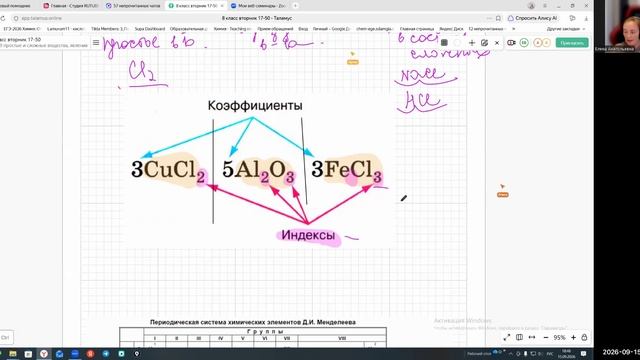This screenshot has height=360, width=640.
Task: Click the split view panel icon
Action: click(x=519, y=337)
